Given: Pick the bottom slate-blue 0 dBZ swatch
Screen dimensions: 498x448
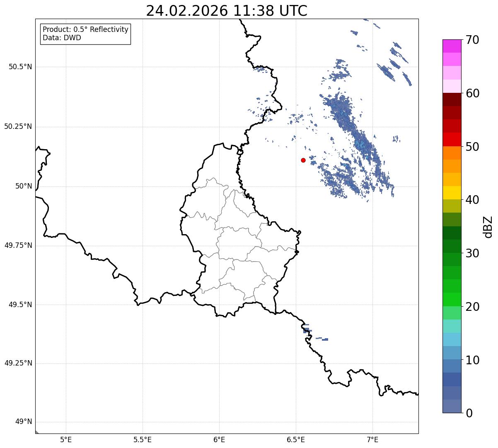Looking at the screenshot, I should coord(452,406).
